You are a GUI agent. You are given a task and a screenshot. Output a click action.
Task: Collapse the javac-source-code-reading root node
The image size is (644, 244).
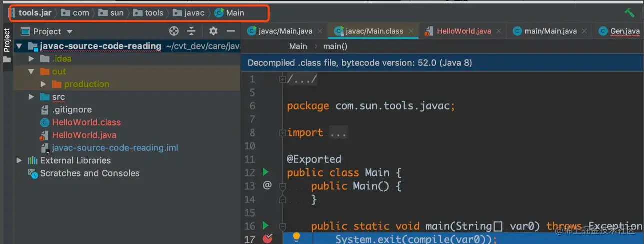click(19, 46)
